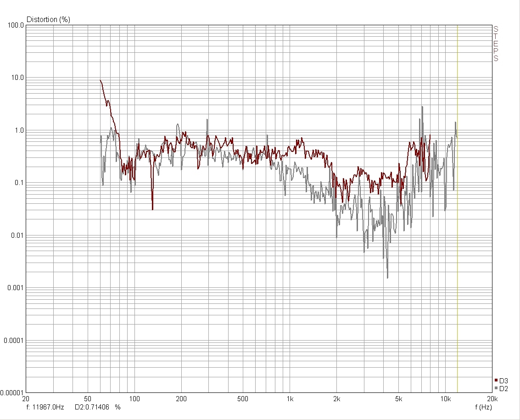Image resolution: width=520 pixels, height=420 pixels.
Task: Click the yellow vertical cursor line
Action: pos(458,207)
